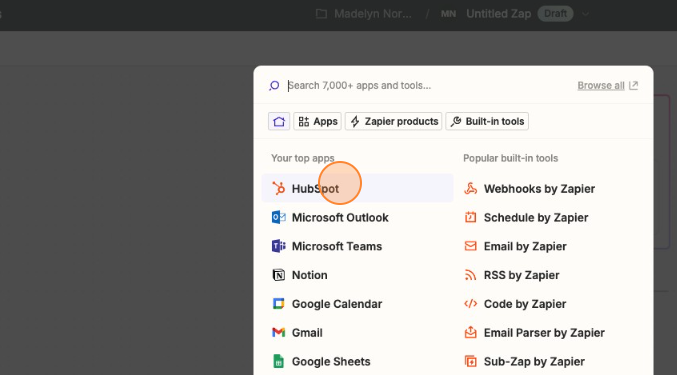Click the folder icon in the header
Image resolution: width=677 pixels, height=375 pixels.
pyautogui.click(x=321, y=14)
